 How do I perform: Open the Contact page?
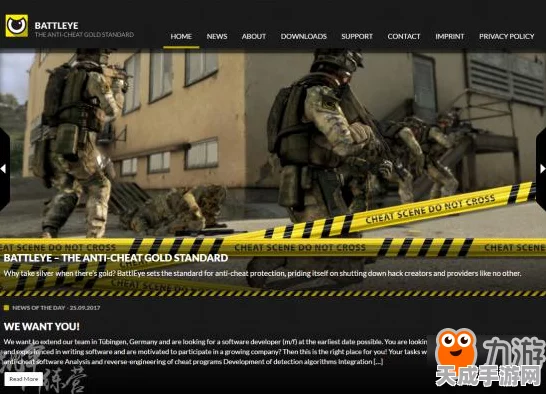click(x=404, y=36)
